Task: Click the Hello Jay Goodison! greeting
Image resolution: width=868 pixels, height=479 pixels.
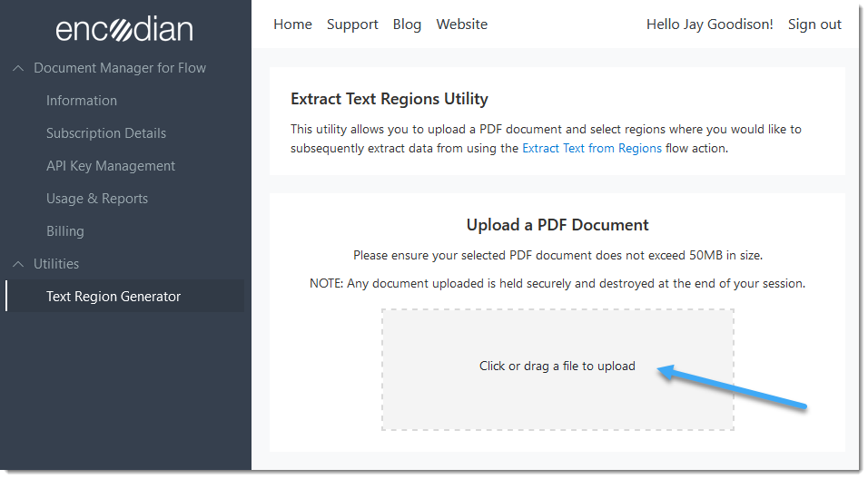Action: tap(710, 24)
